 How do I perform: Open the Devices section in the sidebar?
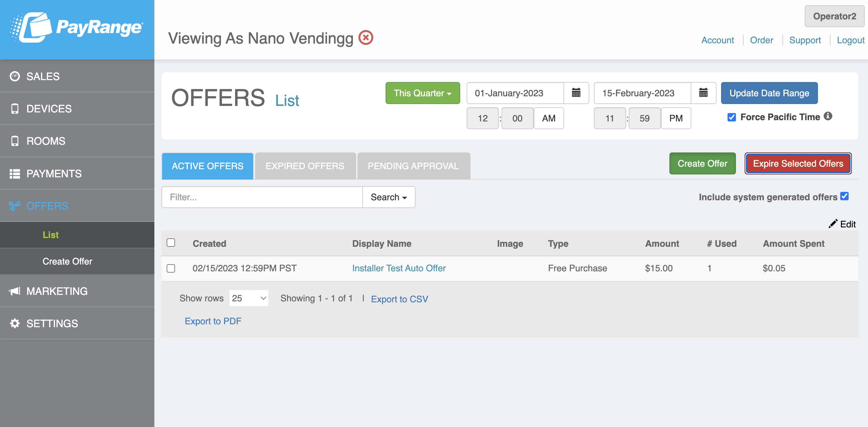pyautogui.click(x=77, y=109)
